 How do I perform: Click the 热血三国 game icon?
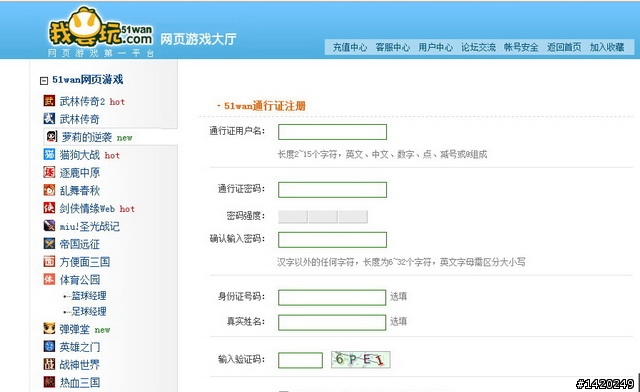click(x=49, y=382)
